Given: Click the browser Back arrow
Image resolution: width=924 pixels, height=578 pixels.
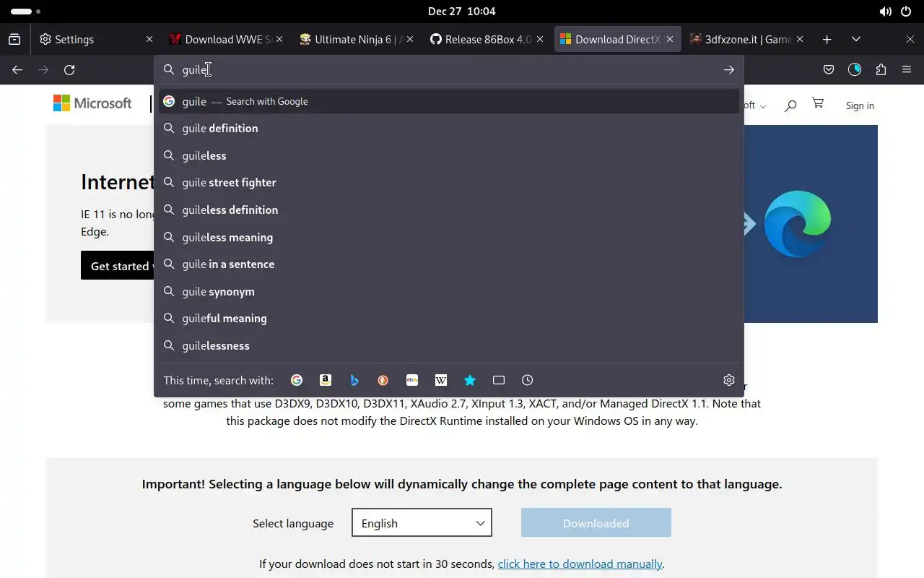Looking at the screenshot, I should coord(17,69).
